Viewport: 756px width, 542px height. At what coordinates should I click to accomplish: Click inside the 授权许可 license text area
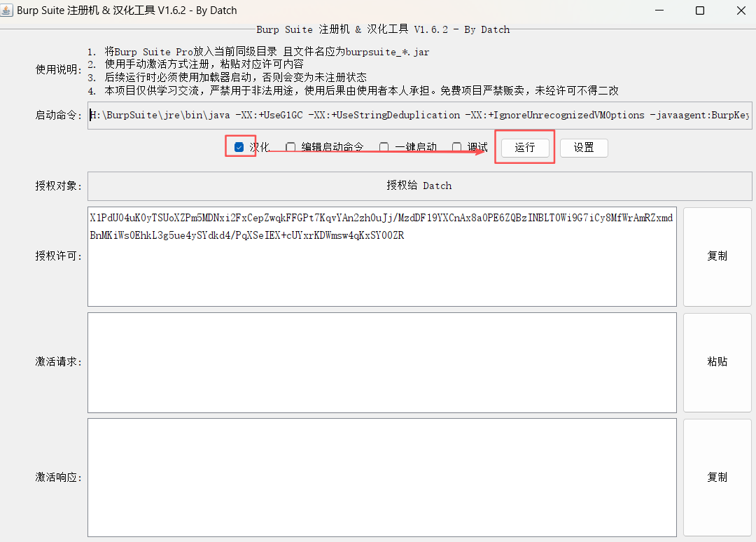[382, 256]
